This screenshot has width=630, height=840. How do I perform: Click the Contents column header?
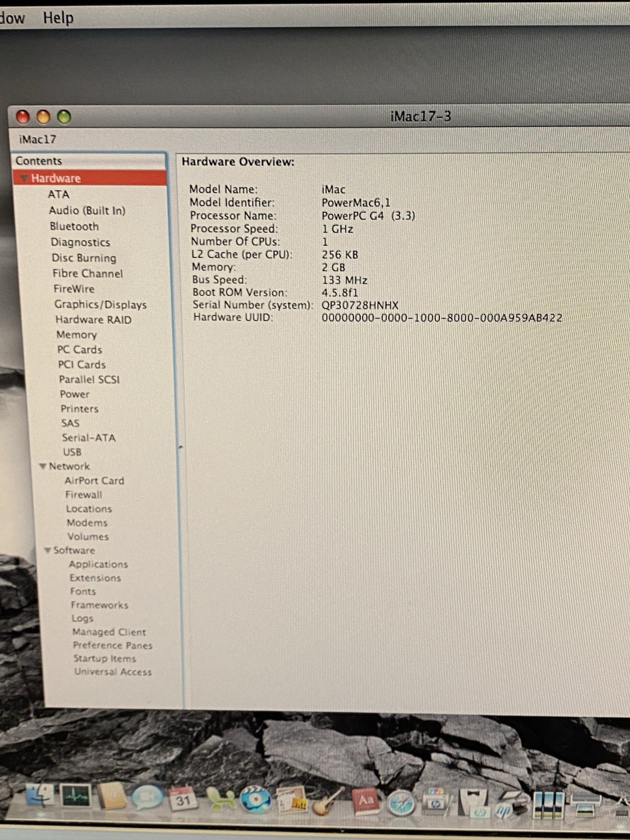88,161
